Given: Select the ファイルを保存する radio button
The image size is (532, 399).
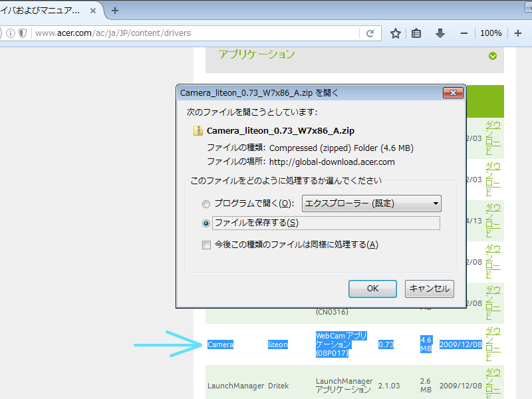Looking at the screenshot, I should 206,223.
